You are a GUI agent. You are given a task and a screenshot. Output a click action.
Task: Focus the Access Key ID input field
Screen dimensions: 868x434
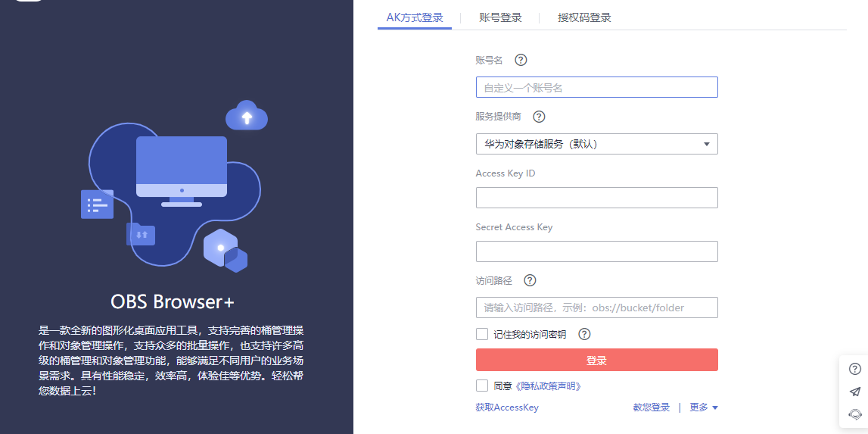point(596,198)
